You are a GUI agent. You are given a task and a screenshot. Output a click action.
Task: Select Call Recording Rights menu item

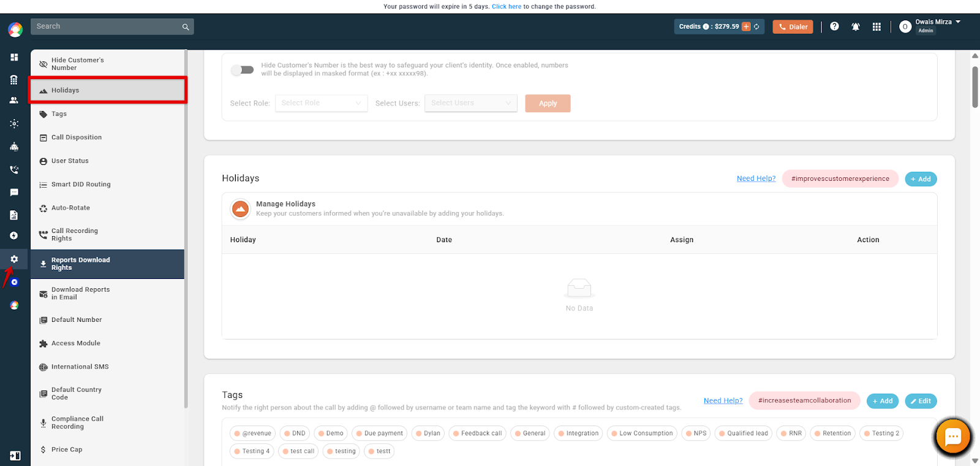(x=107, y=235)
